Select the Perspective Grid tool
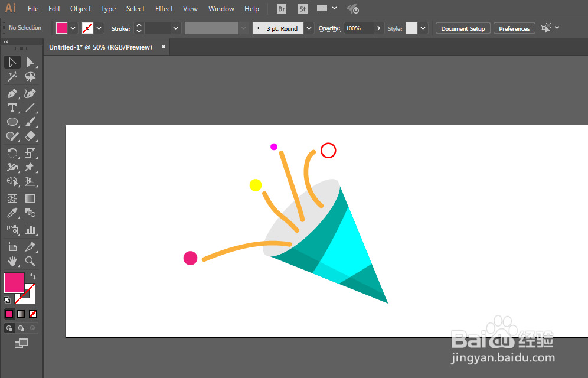The width and height of the screenshot is (588, 378). pos(30,181)
